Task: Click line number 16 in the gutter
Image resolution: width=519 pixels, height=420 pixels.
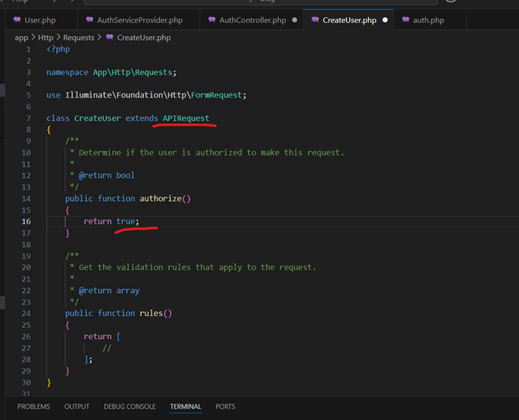Action: tap(26, 221)
